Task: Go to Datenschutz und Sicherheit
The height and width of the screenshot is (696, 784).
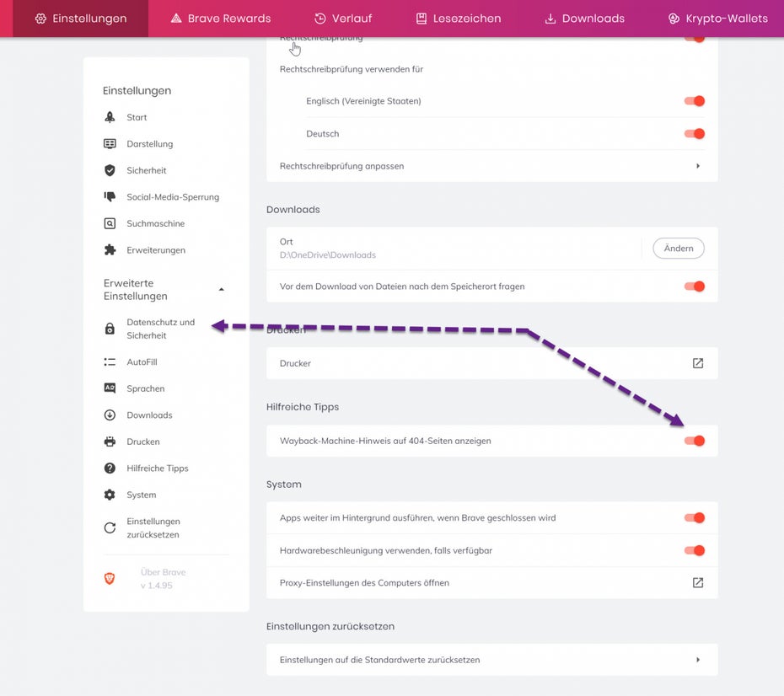Action: pyautogui.click(x=160, y=329)
